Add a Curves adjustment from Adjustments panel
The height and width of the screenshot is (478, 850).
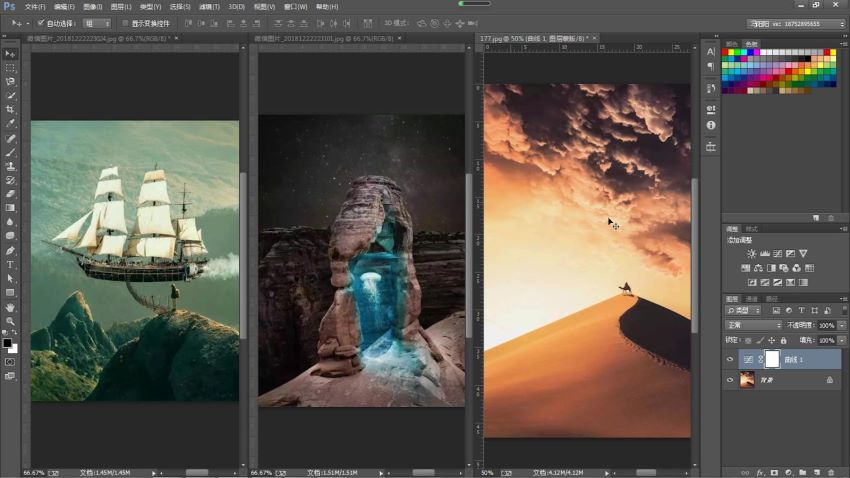coord(777,254)
